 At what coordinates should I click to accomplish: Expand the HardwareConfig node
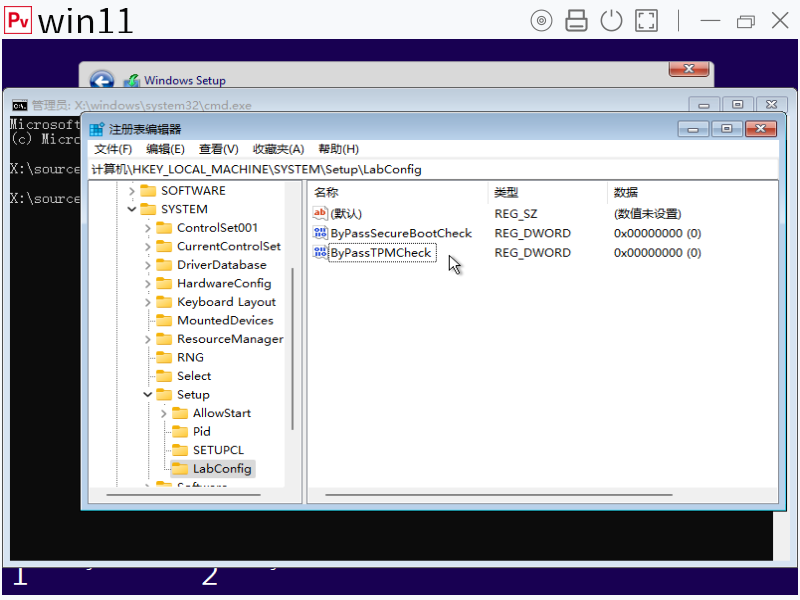[147, 284]
